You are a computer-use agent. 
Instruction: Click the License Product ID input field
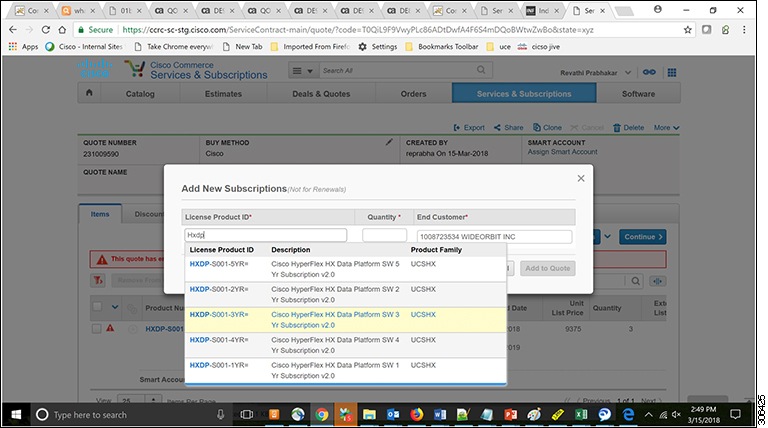point(265,235)
